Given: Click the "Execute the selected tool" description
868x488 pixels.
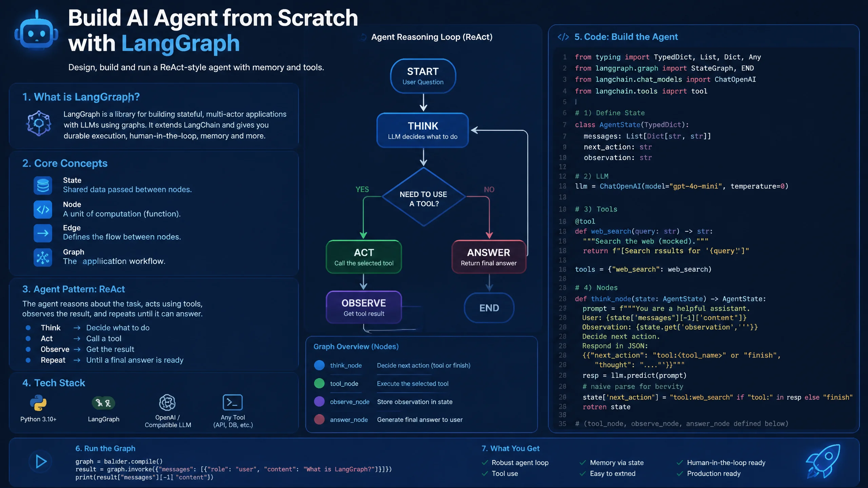Looking at the screenshot, I should 413,384.
